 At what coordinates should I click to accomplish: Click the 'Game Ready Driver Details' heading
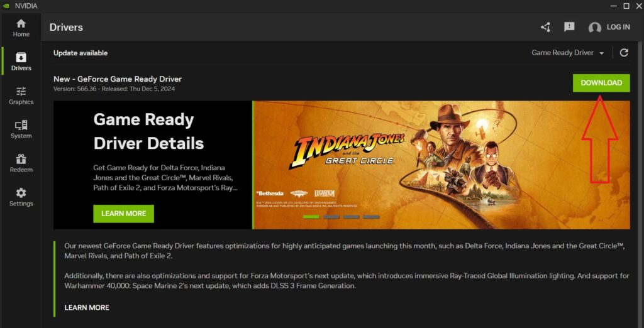pyautogui.click(x=148, y=131)
